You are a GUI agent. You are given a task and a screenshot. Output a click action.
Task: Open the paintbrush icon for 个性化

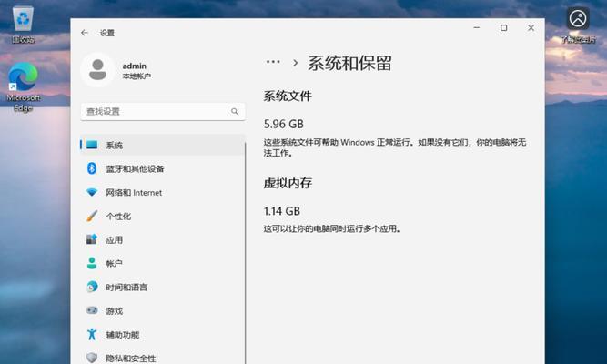coord(92,216)
